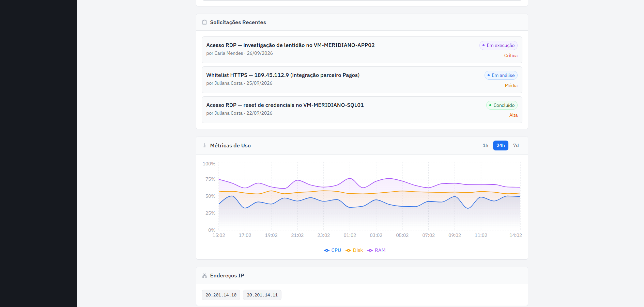Click 'por Carla Mendes · 26/09/2026' text

(240, 53)
